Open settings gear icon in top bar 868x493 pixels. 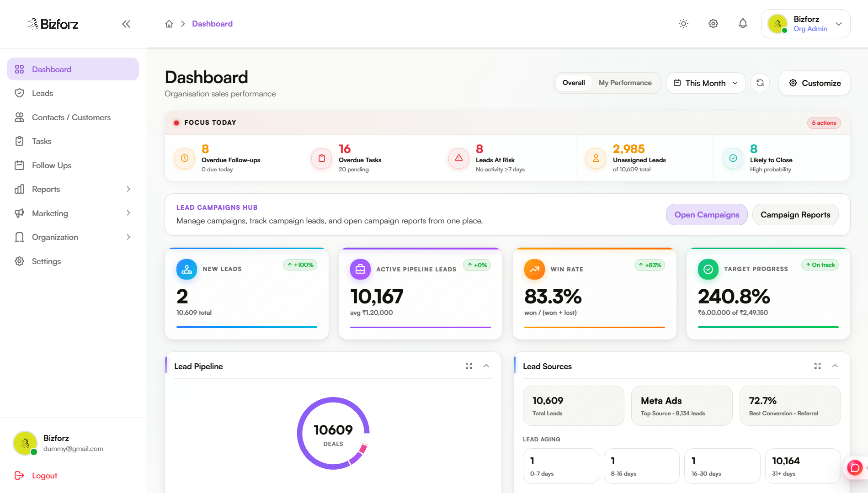pos(713,24)
